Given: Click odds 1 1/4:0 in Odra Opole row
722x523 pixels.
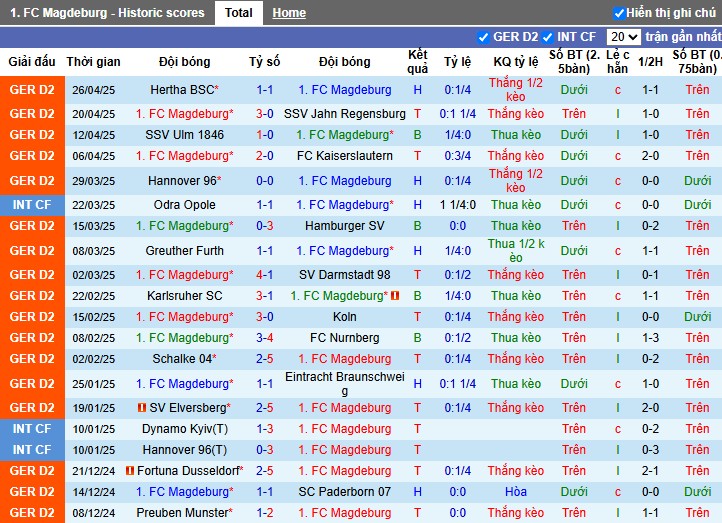Looking at the screenshot, I should tap(457, 205).
